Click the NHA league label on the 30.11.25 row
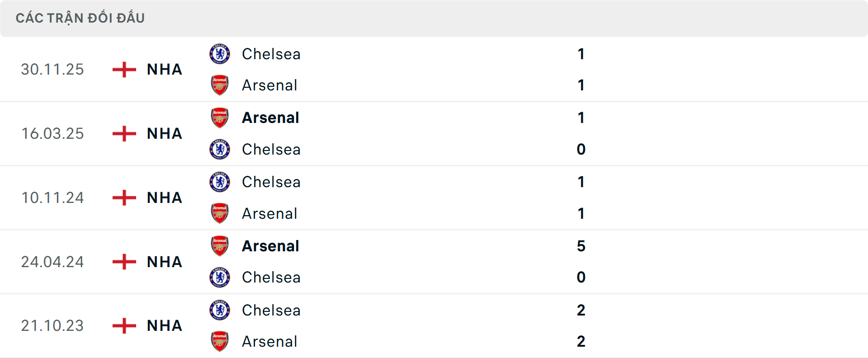This screenshot has height=358, width=868. tap(164, 70)
